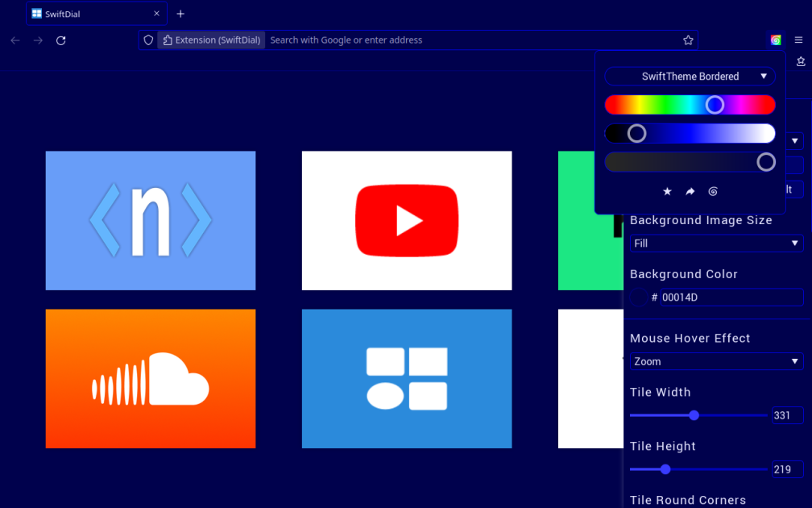The width and height of the screenshot is (812, 508).
Task: Open the colorful swirl extension toolbar icon
Action: [x=775, y=40]
